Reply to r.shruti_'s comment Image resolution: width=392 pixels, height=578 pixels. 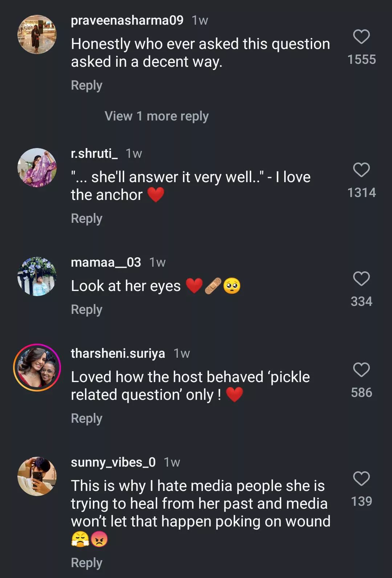pyautogui.click(x=86, y=218)
